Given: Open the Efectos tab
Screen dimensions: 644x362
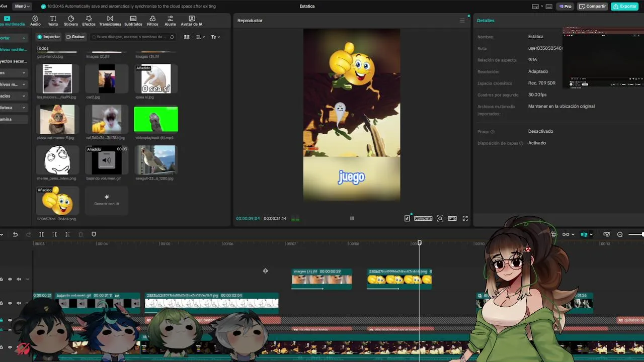Looking at the screenshot, I should [x=89, y=21].
